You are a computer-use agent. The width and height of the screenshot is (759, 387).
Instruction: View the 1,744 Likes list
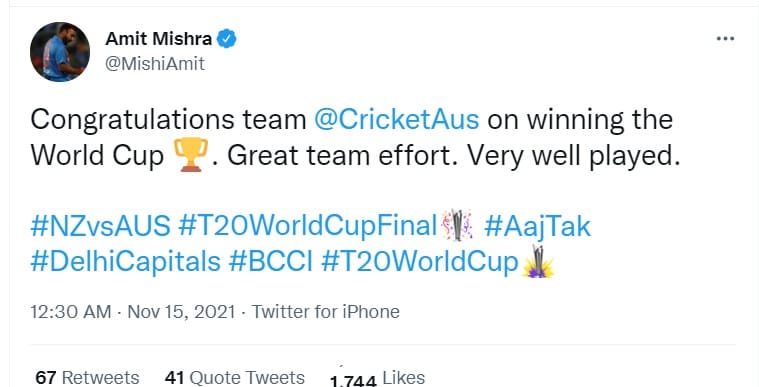377,378
